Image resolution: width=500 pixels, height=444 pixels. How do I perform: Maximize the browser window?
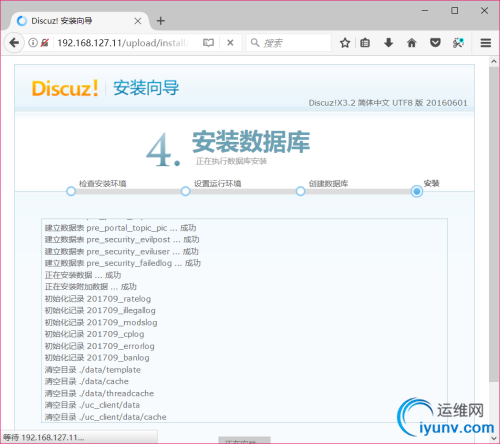click(x=455, y=11)
